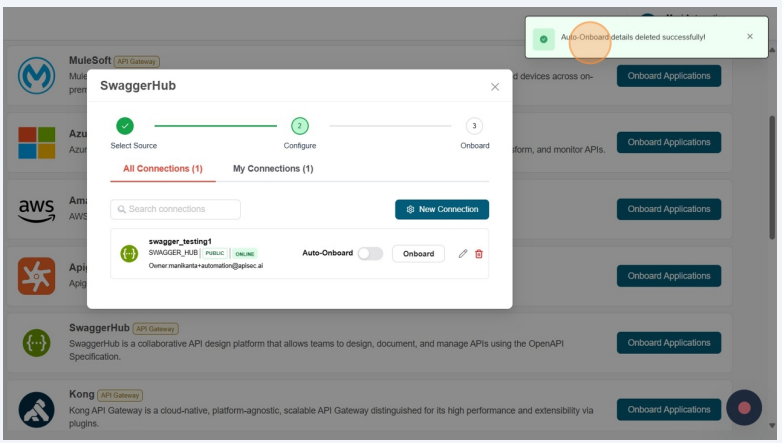
Task: Enable the Auto-Onboard toggle switch
Action: pyautogui.click(x=370, y=254)
